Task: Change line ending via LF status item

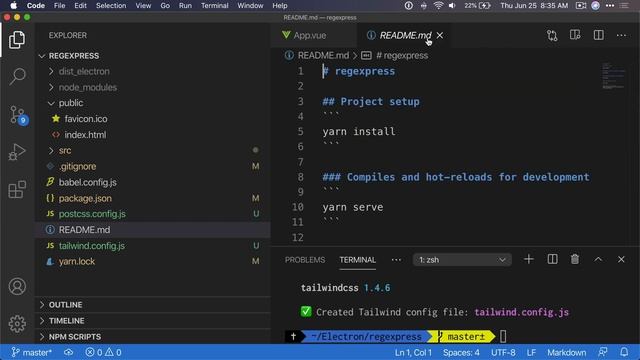Action: [531, 352]
